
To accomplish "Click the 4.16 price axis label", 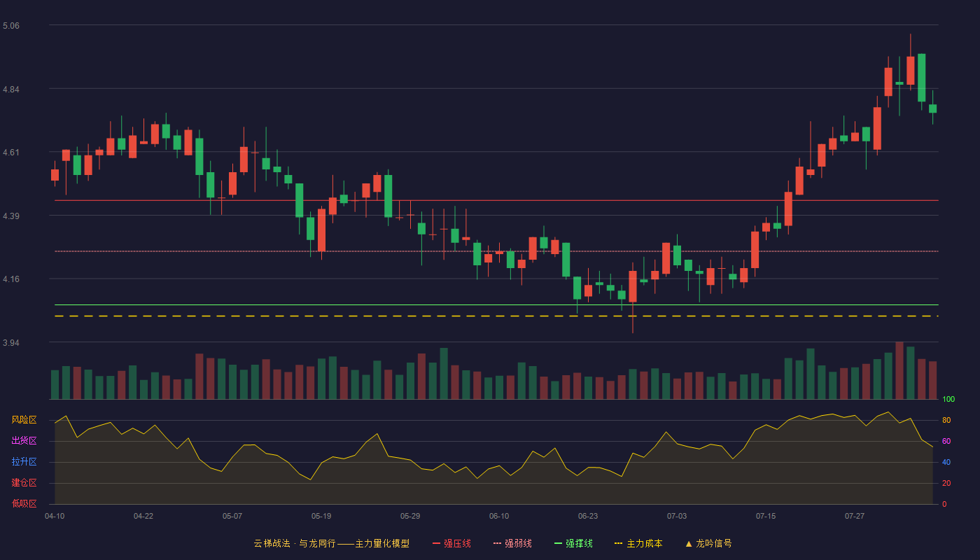I will click(11, 279).
